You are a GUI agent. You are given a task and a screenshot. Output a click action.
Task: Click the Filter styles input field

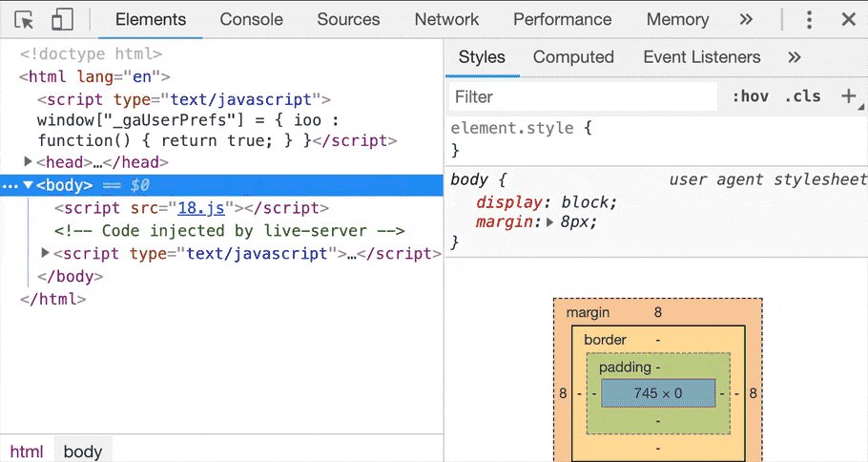pyautogui.click(x=582, y=96)
